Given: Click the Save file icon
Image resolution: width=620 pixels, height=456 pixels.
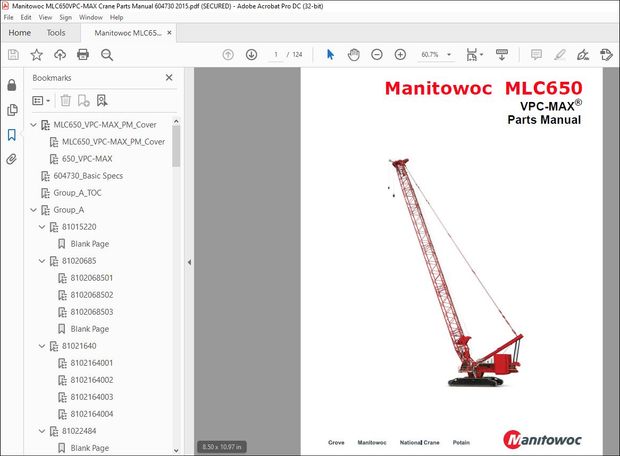Looking at the screenshot, I should point(13,55).
